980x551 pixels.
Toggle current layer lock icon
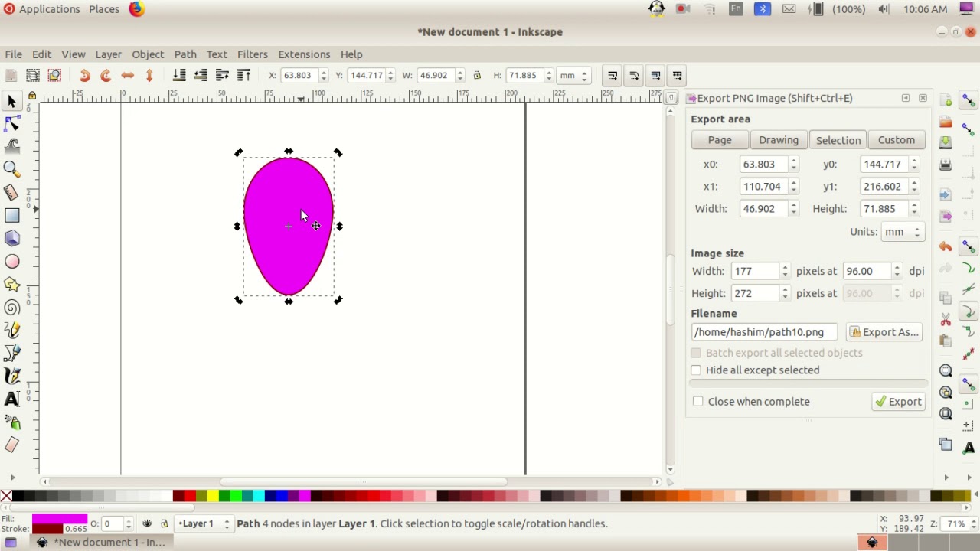point(164,524)
